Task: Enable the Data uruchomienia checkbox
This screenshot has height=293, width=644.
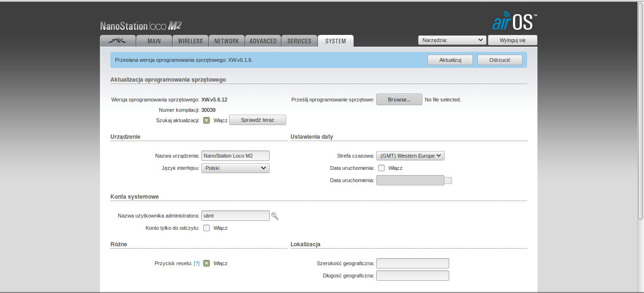Action: (381, 168)
